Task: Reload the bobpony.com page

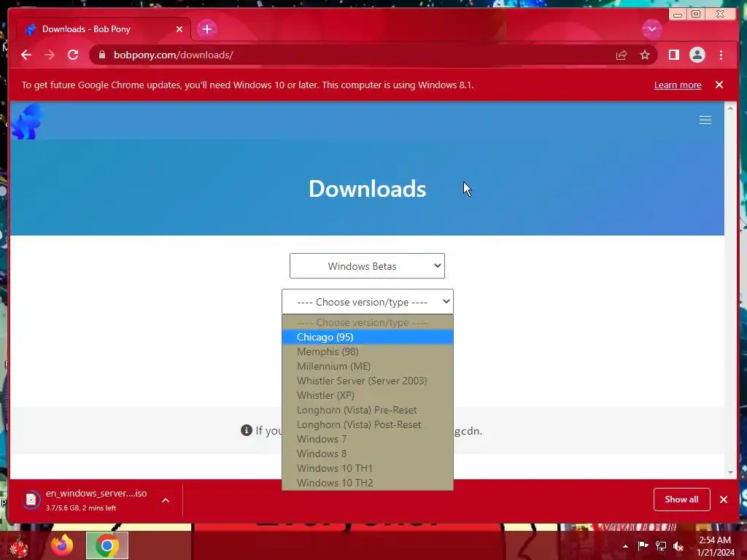Action: pyautogui.click(x=73, y=55)
